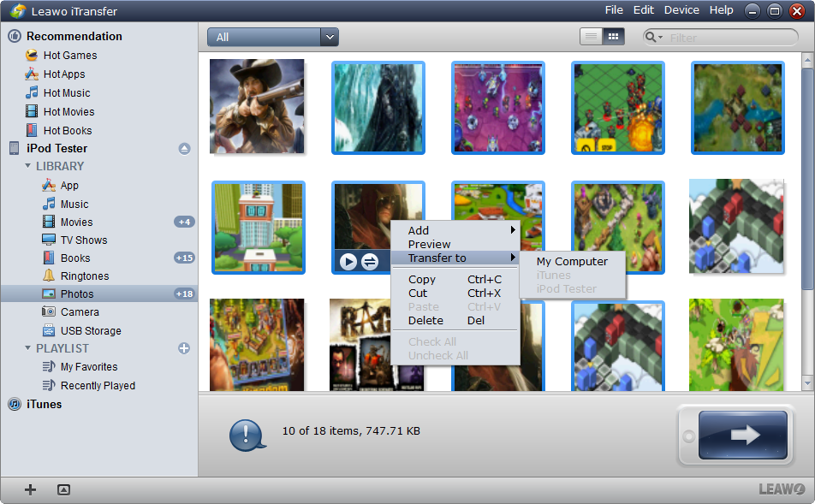This screenshot has width=815, height=504.
Task: Open Hot Games in Recommendation
Action: (x=69, y=55)
